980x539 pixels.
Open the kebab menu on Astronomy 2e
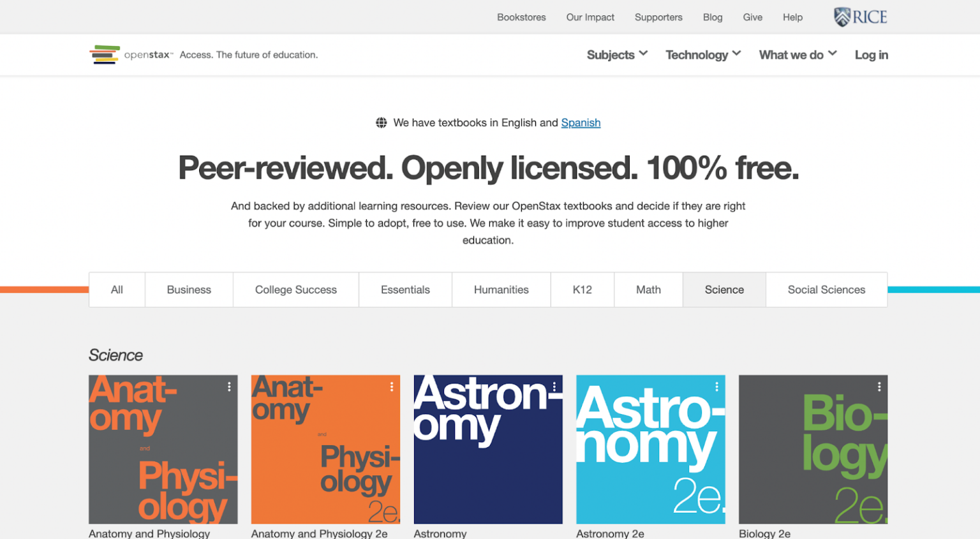click(718, 386)
